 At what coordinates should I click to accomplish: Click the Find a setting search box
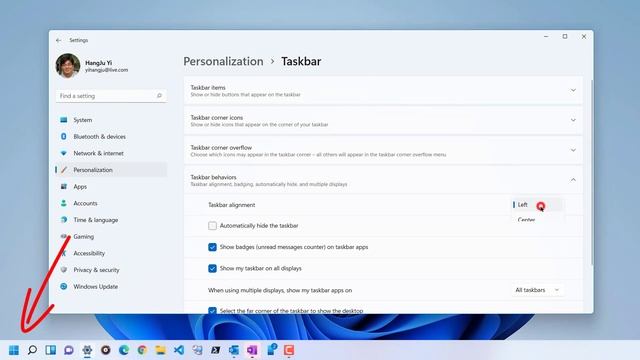(111, 96)
